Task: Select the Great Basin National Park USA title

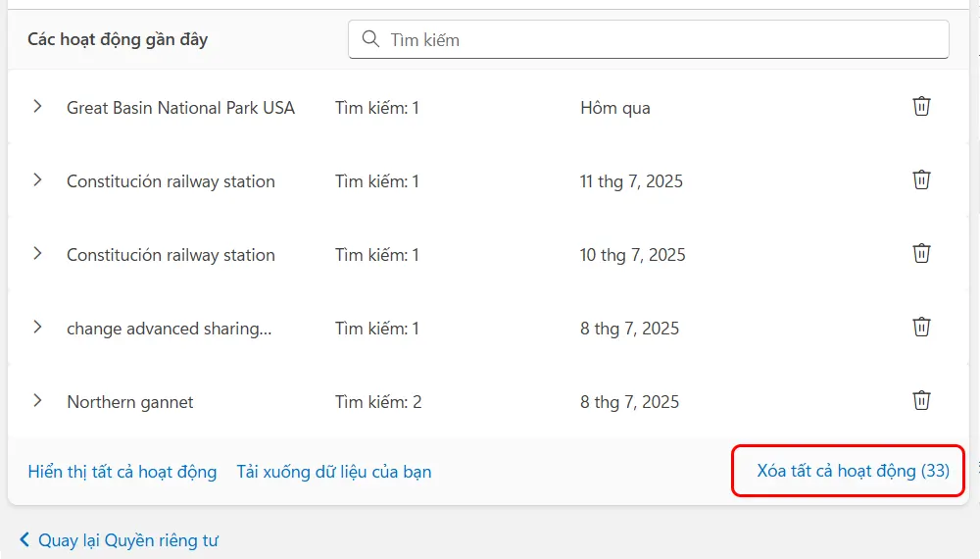Action: pyautogui.click(x=180, y=108)
